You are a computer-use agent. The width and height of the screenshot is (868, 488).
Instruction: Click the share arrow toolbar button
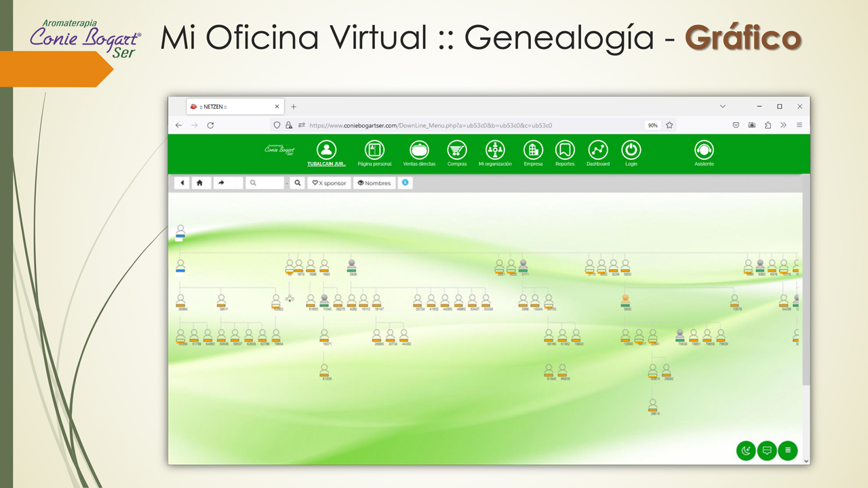point(228,183)
